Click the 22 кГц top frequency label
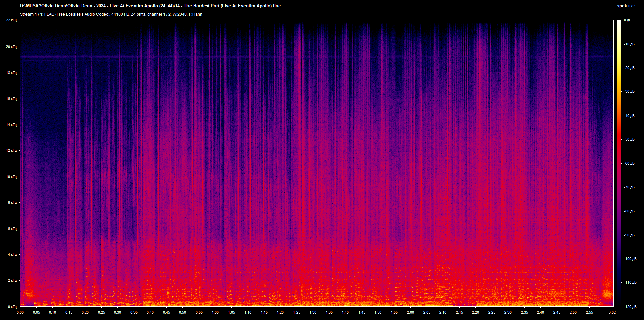The height and width of the screenshot is (320, 644). pos(11,20)
